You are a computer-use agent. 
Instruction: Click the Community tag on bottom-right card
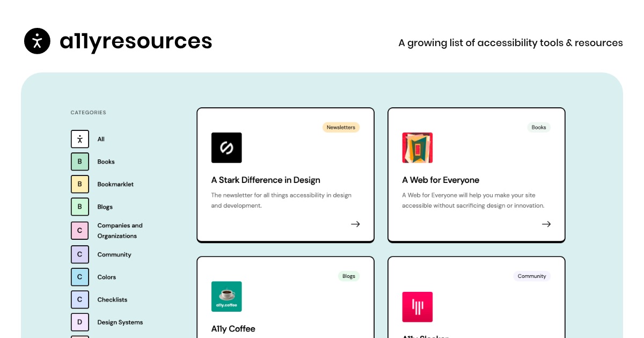[x=532, y=276]
